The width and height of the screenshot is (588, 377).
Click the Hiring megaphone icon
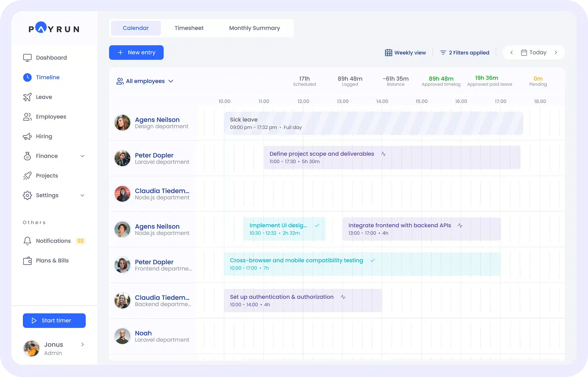27,136
